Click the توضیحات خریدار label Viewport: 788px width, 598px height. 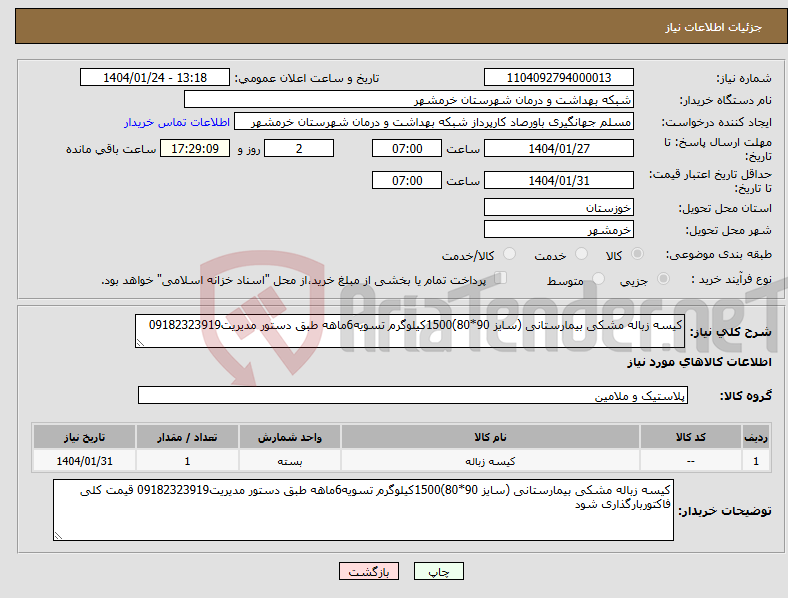point(725,511)
